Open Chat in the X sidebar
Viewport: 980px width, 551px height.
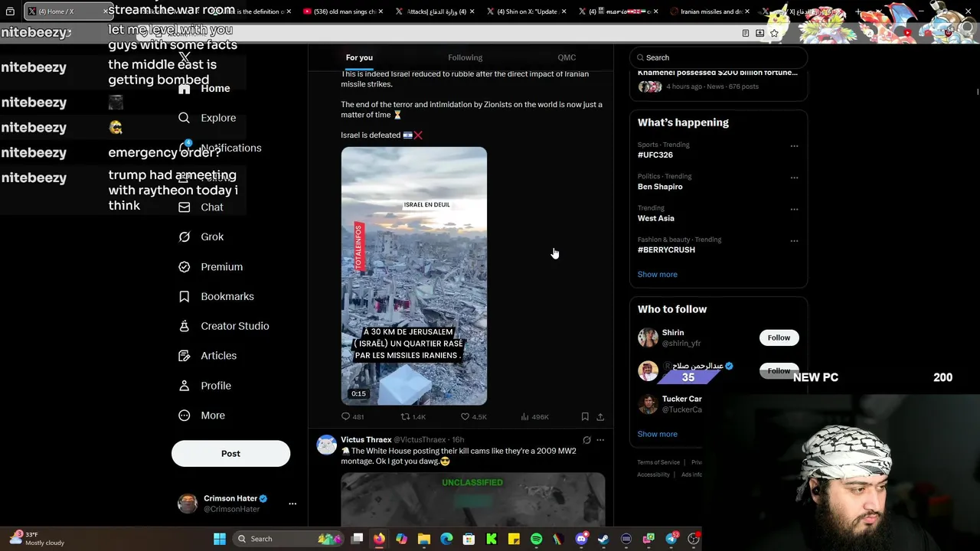201,207
